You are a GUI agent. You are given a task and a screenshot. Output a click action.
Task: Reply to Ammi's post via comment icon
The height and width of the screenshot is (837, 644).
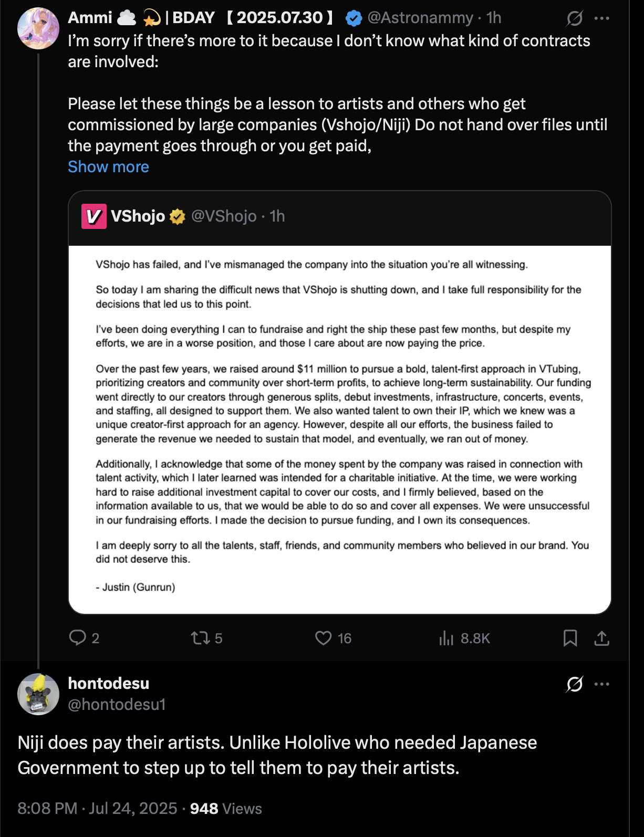tap(78, 638)
